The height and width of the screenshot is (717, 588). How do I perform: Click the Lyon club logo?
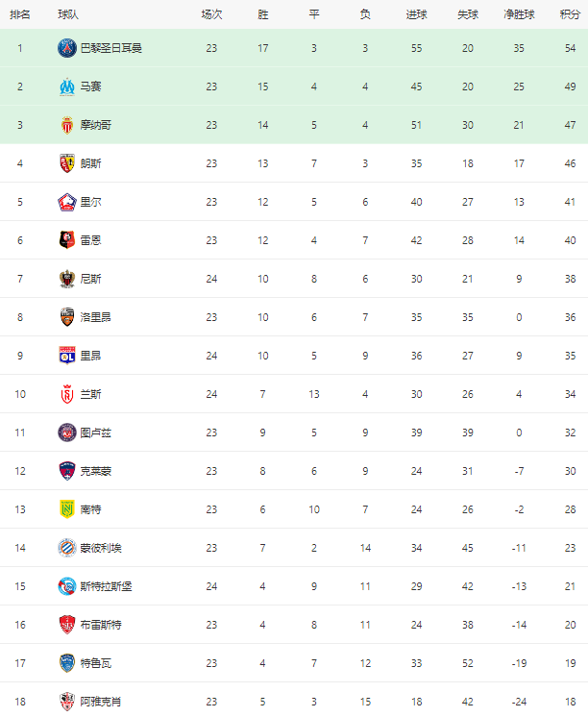coord(66,356)
